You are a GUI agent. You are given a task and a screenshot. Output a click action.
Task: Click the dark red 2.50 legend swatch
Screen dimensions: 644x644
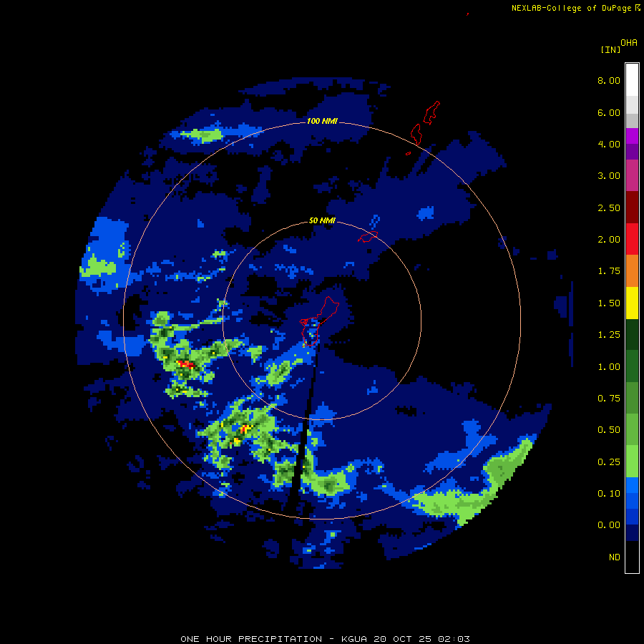632,208
